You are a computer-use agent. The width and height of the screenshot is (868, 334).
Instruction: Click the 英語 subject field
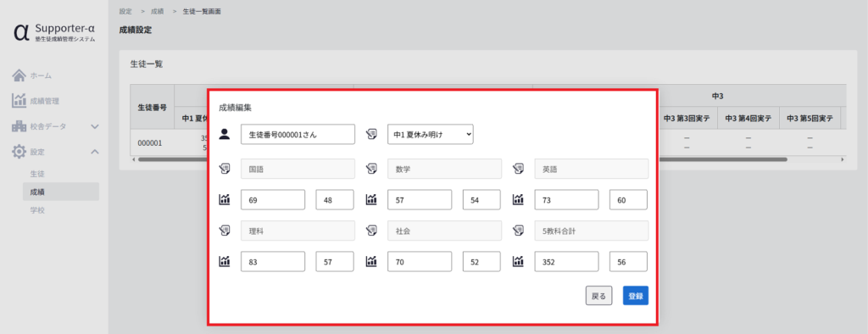tap(592, 169)
